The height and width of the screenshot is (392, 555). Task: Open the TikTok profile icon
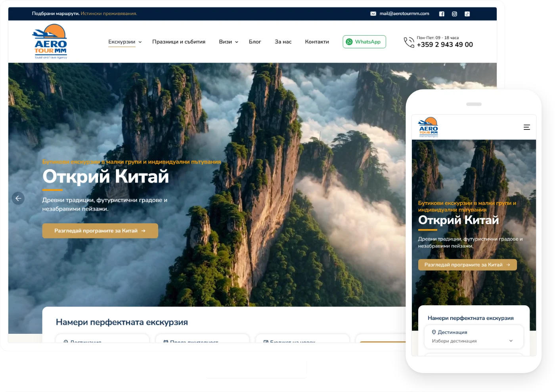tap(467, 14)
